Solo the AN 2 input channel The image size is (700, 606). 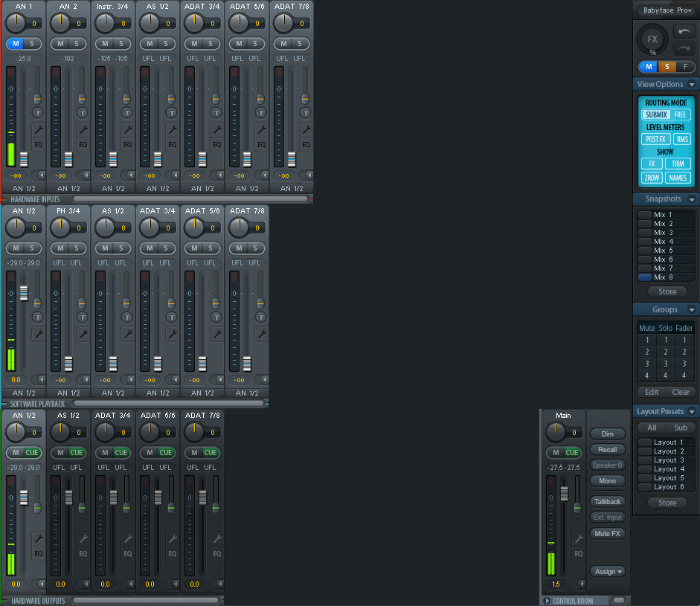coord(77,44)
